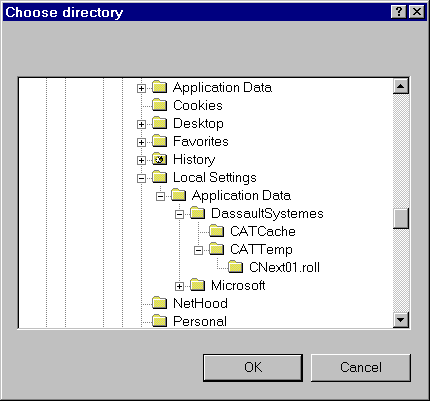This screenshot has height=401, width=430.
Task: Click the scroll down arrow
Action: (x=401, y=321)
